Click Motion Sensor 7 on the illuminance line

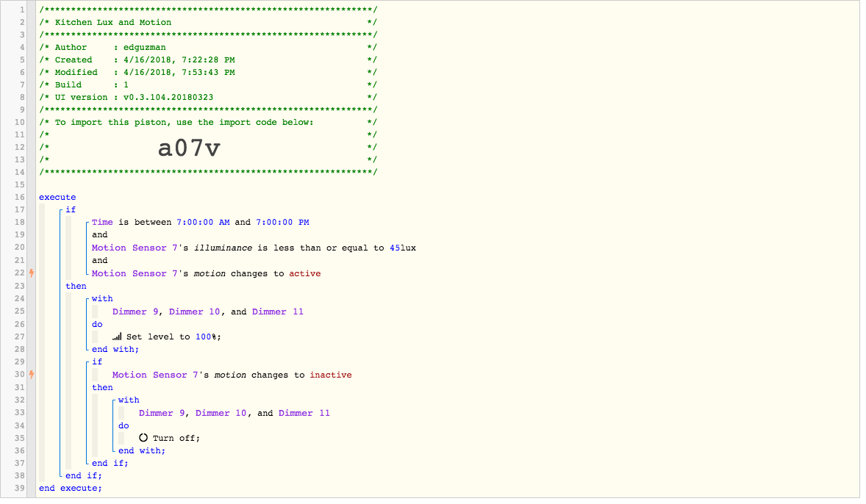pyautogui.click(x=135, y=248)
